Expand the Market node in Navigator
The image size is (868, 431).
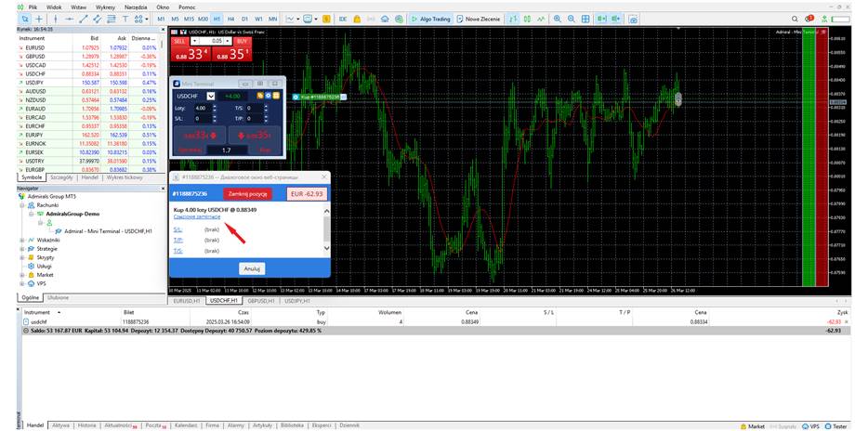coord(22,274)
